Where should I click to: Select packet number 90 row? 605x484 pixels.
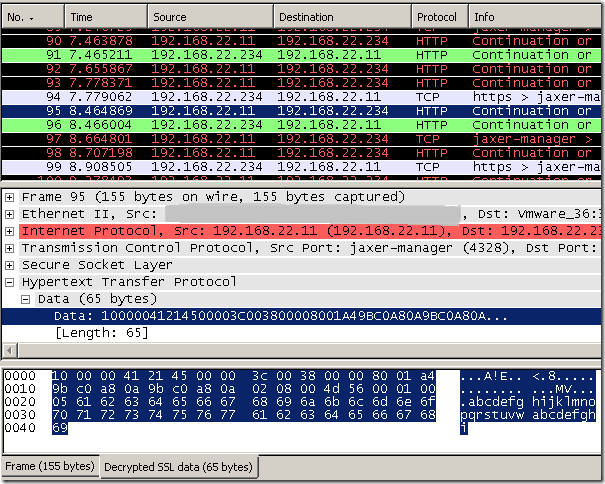301,41
